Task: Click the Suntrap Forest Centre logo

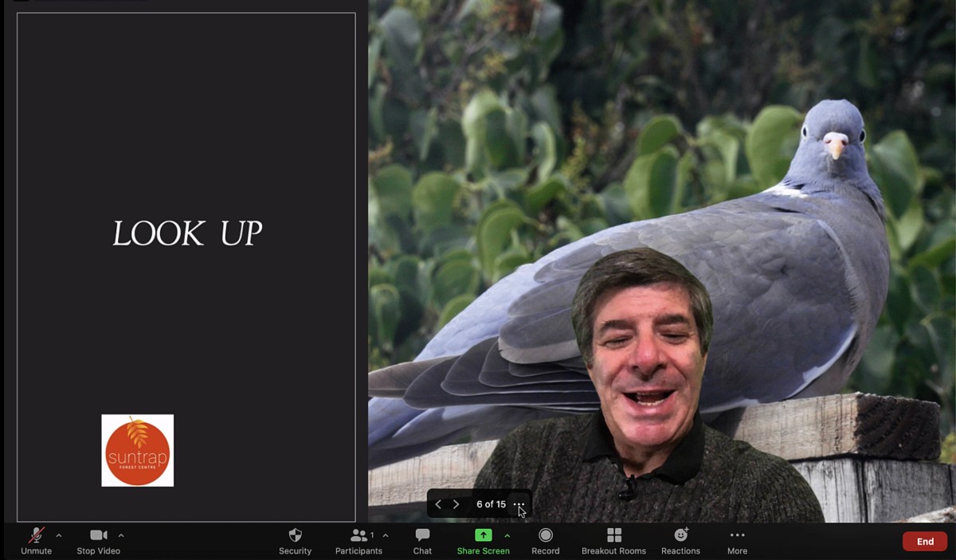Action: (x=137, y=451)
